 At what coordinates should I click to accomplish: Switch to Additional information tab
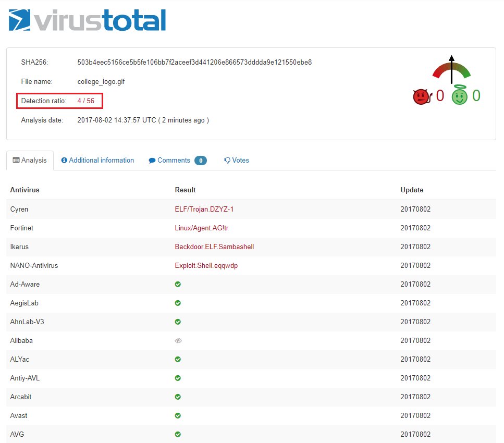pyautogui.click(x=97, y=160)
